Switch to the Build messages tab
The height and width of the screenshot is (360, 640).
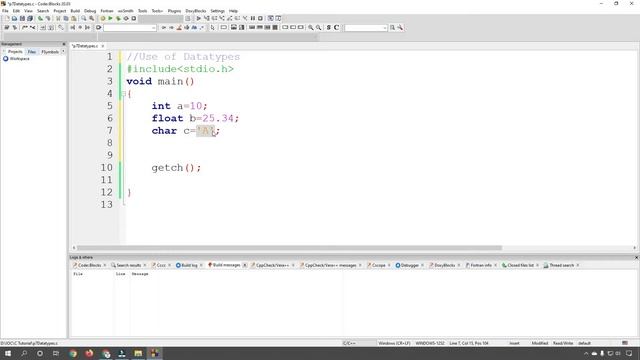tap(227, 265)
